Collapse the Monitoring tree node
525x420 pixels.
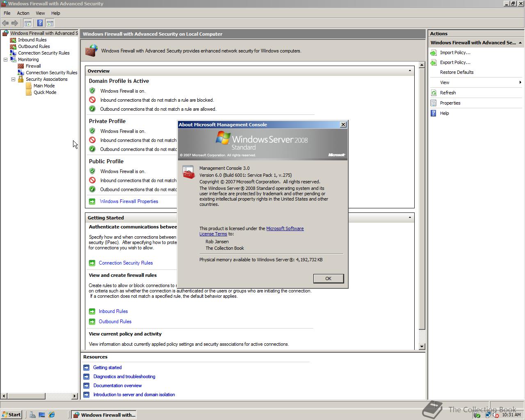click(6, 59)
